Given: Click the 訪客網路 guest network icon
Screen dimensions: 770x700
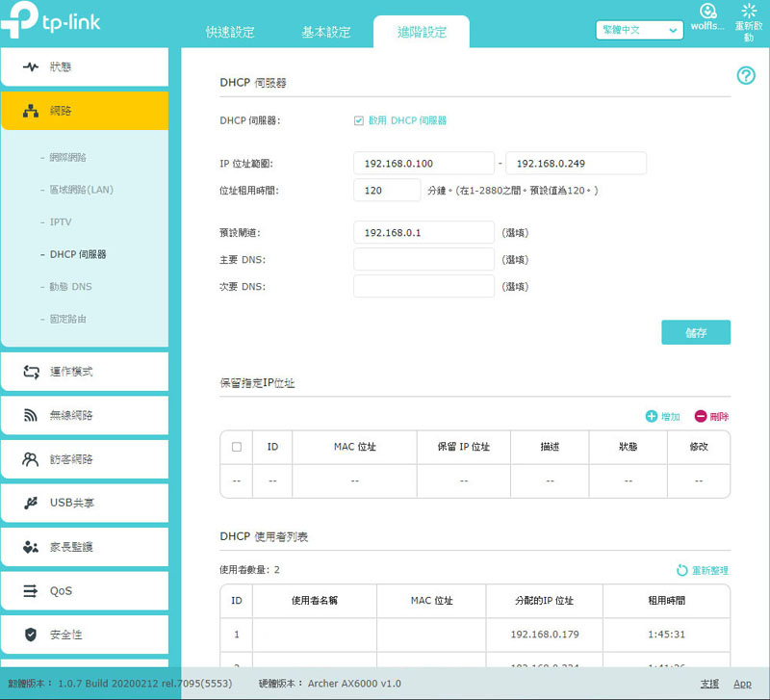Looking at the screenshot, I should pyautogui.click(x=31, y=459).
